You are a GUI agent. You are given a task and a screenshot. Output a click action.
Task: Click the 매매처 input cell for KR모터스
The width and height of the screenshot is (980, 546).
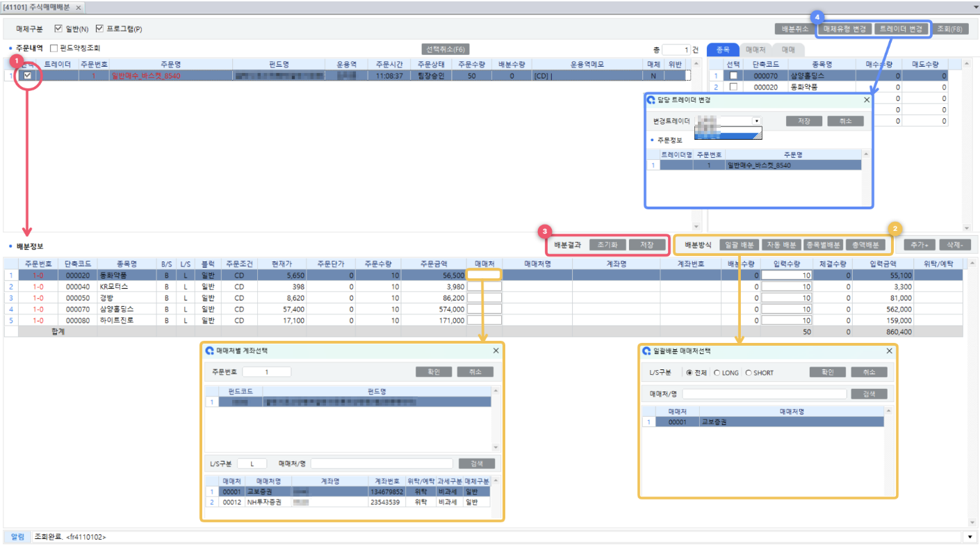[x=484, y=287]
